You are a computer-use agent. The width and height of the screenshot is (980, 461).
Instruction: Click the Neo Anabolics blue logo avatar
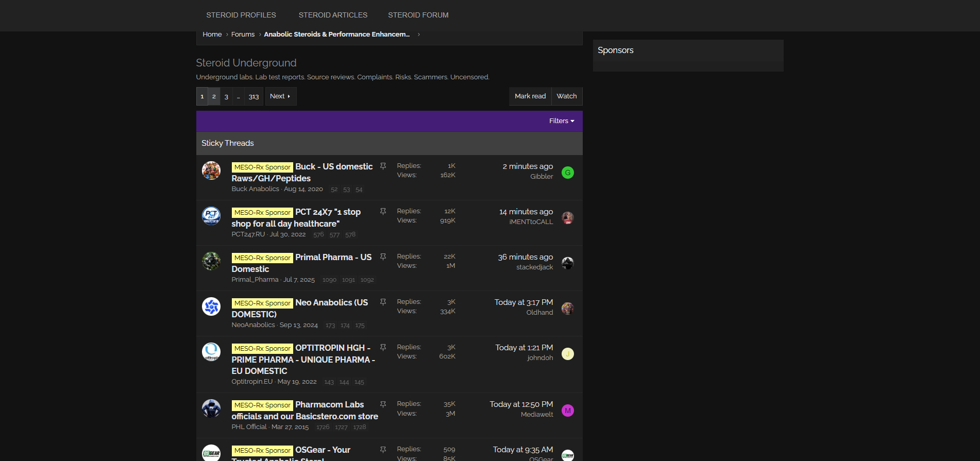point(211,306)
